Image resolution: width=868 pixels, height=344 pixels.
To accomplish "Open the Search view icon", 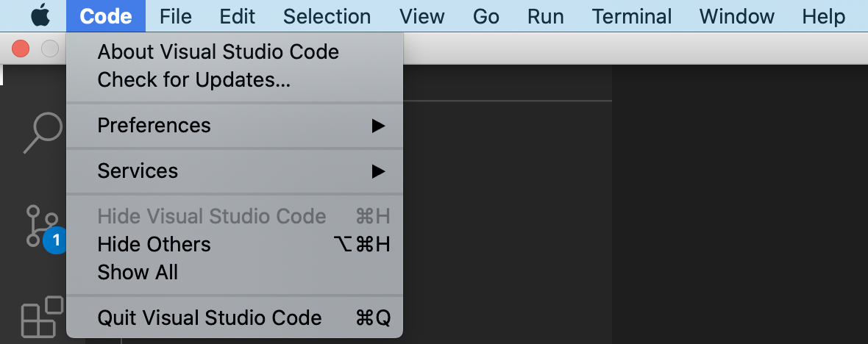I will coord(43,133).
